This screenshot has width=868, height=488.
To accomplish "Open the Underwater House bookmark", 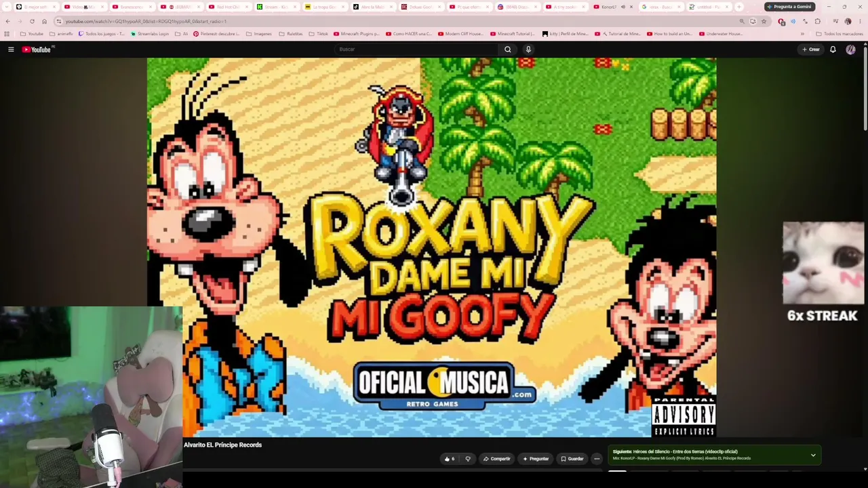I will [x=720, y=34].
